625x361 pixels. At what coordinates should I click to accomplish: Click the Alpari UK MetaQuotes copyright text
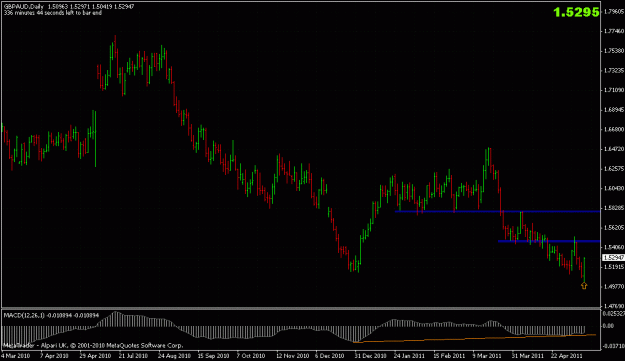coord(93,345)
